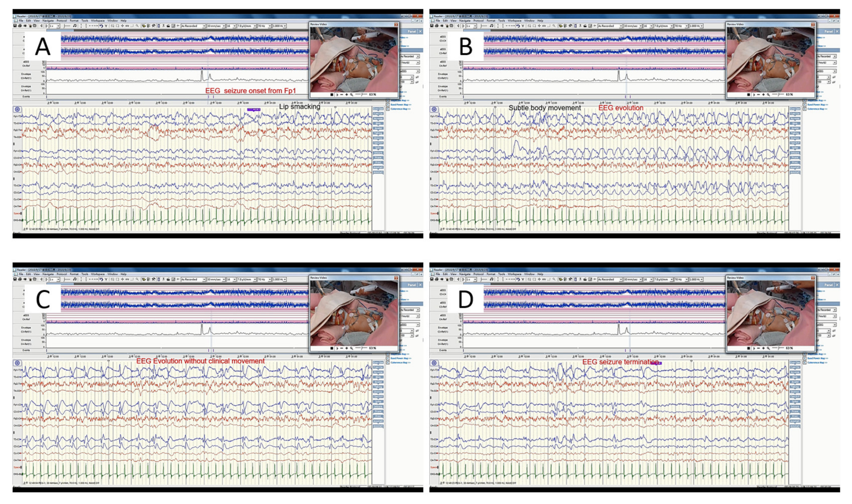Viewport: 852px width, 504px height.
Task: Toggle the Band Power Map arrow box in panel A
Action: pos(388,105)
